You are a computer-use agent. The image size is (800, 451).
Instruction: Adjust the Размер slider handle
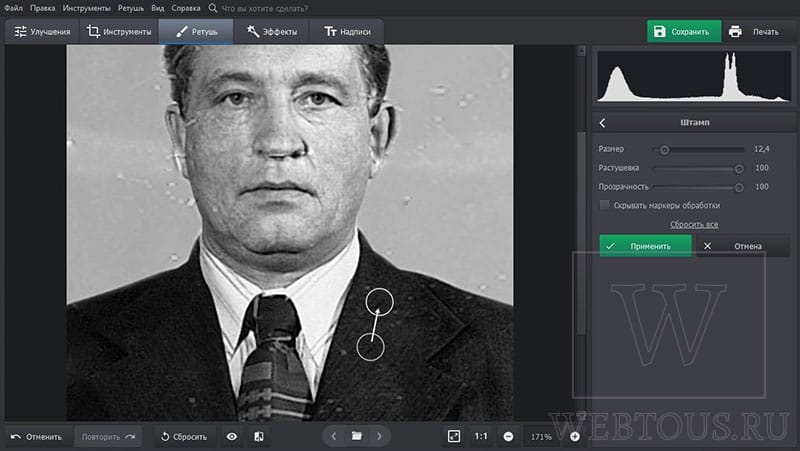click(x=664, y=149)
